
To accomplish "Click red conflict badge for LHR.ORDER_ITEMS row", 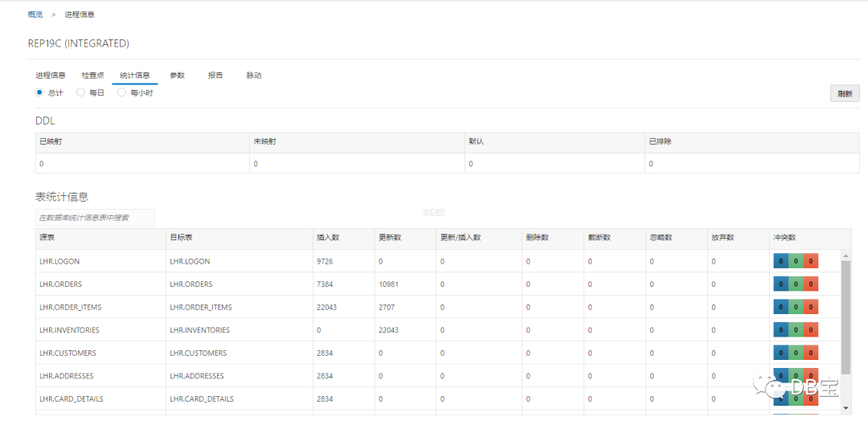I will point(811,307).
